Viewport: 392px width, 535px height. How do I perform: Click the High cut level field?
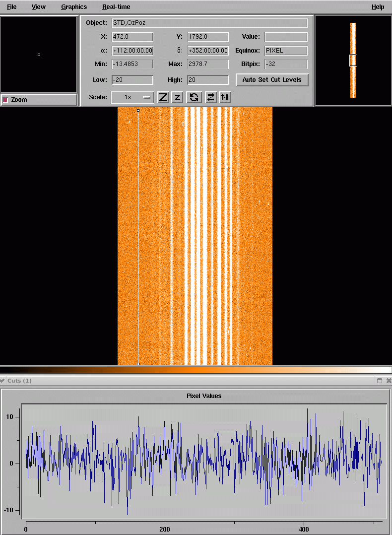(x=207, y=80)
